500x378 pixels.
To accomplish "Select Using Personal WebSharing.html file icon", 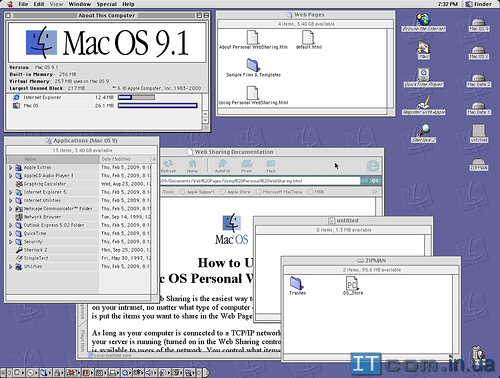I will tap(253, 96).
